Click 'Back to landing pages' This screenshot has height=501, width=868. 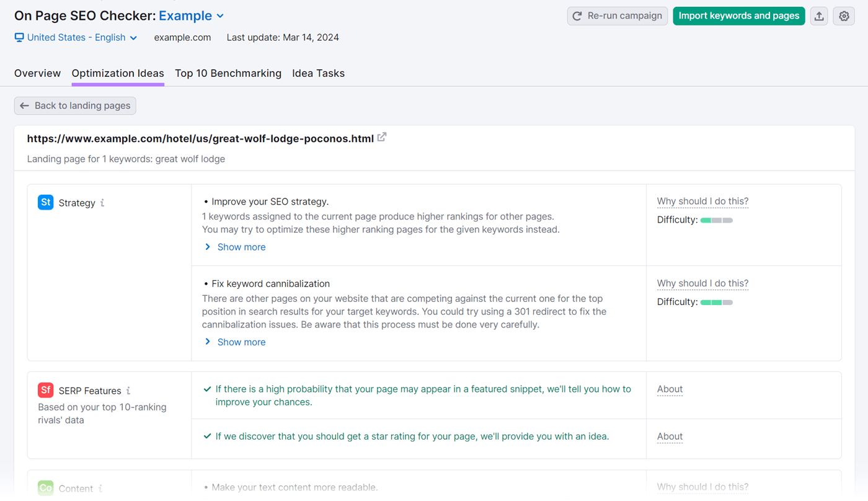tap(74, 105)
